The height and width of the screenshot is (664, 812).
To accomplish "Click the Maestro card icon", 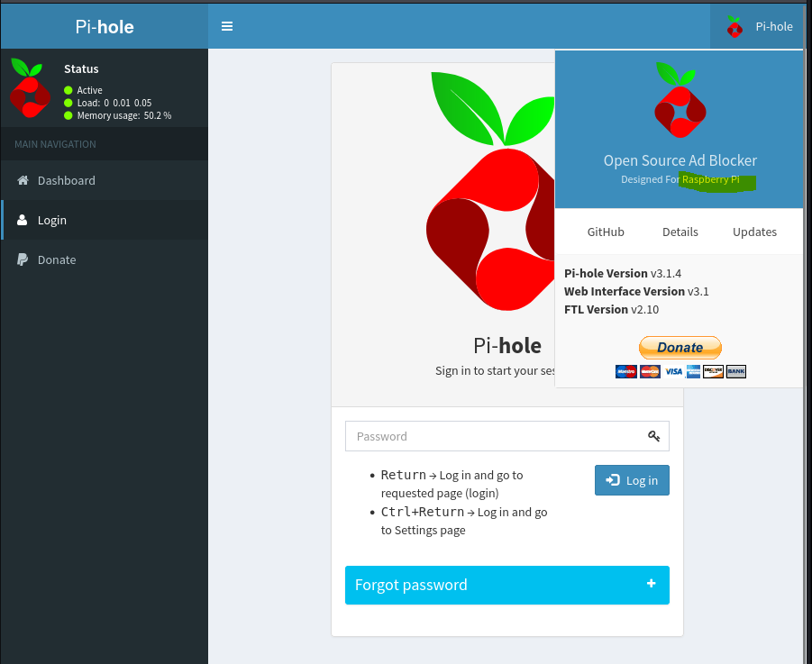I will tap(626, 371).
